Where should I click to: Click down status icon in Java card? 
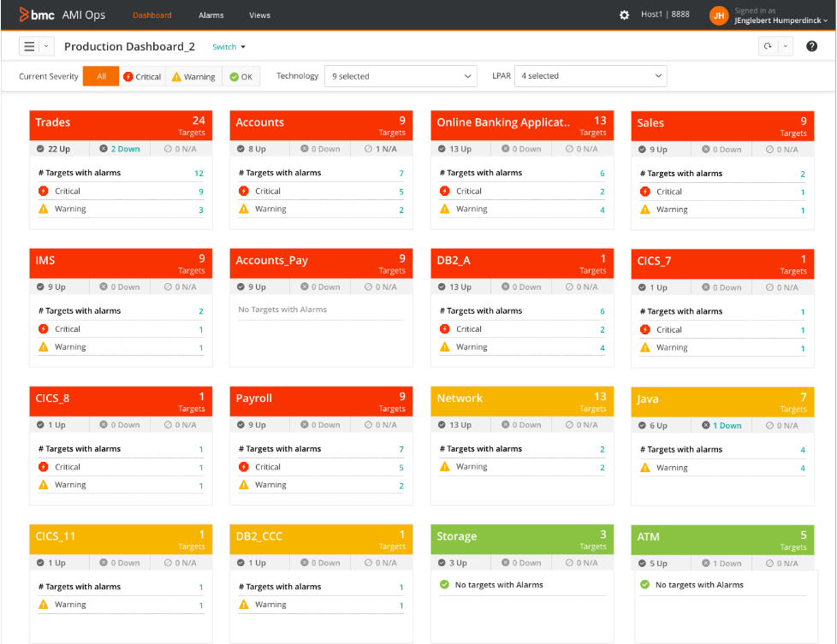pos(706,425)
